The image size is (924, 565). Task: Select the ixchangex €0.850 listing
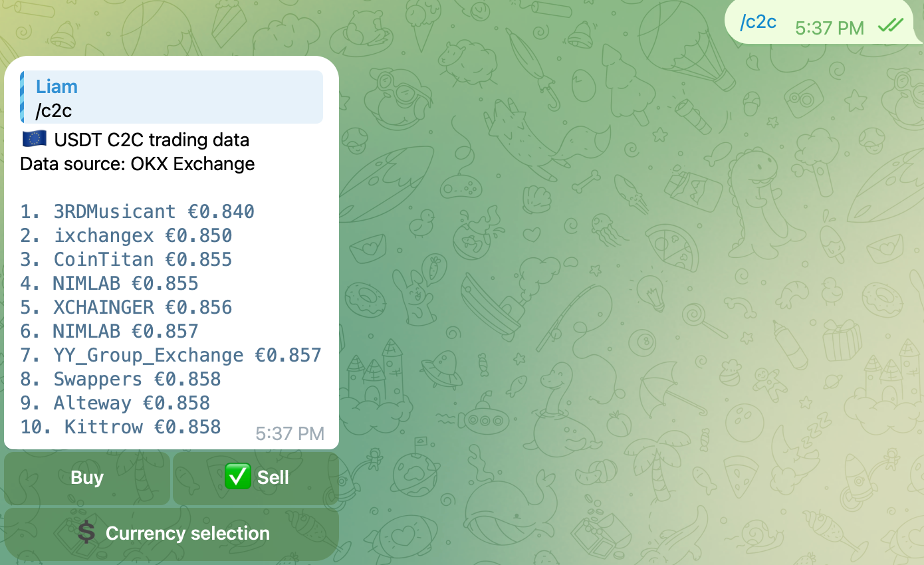[x=126, y=236]
